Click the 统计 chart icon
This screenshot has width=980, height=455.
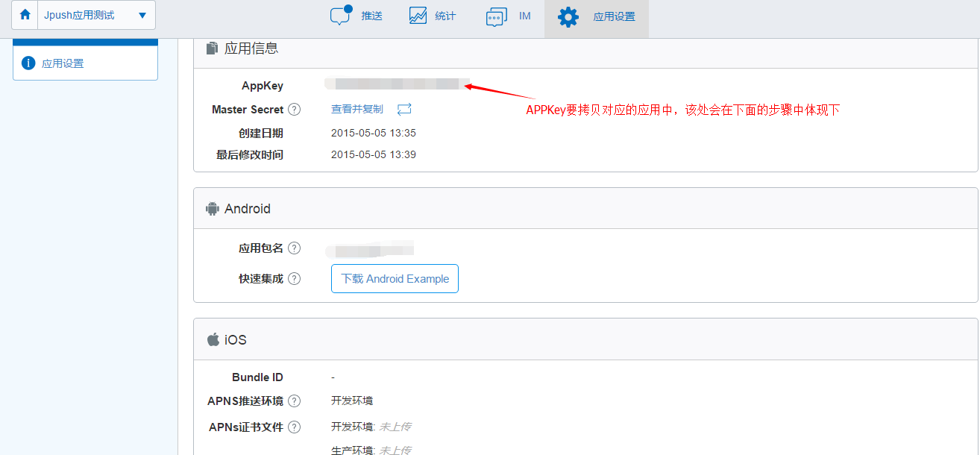click(x=418, y=16)
